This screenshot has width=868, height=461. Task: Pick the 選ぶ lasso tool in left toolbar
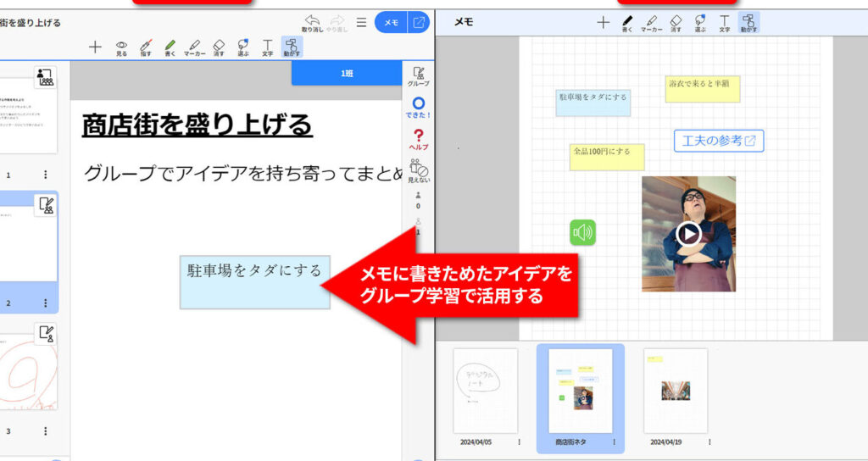(x=243, y=47)
